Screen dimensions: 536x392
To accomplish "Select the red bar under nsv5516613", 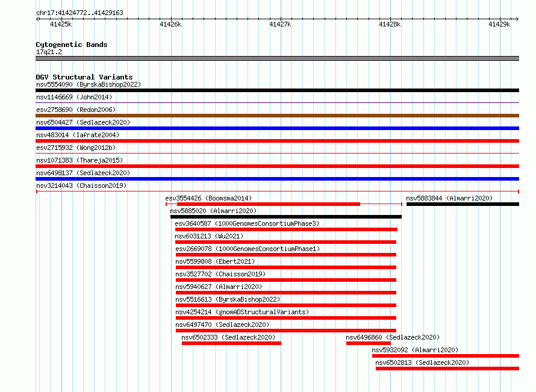I will pyautogui.click(x=286, y=305).
